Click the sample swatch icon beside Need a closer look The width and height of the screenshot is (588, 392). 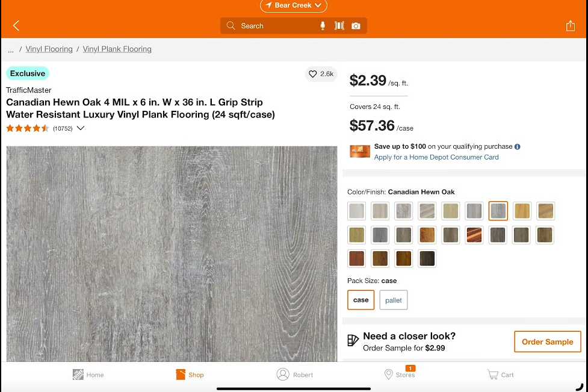[x=353, y=340]
